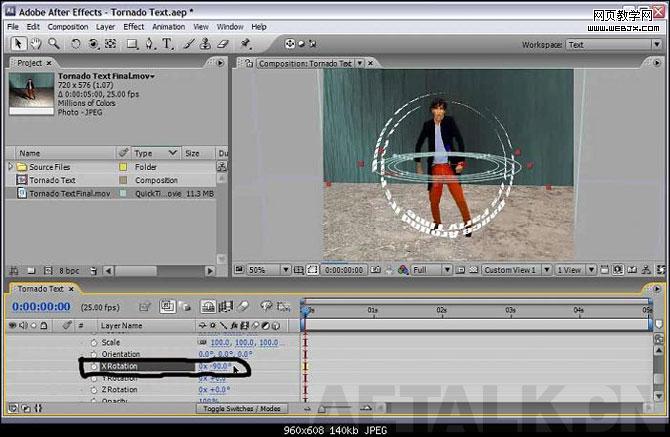
Task: Open the Layer menu
Action: (105, 26)
